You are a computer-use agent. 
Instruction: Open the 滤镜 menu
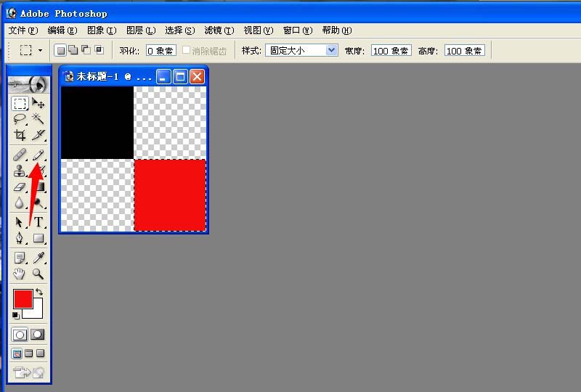click(219, 30)
